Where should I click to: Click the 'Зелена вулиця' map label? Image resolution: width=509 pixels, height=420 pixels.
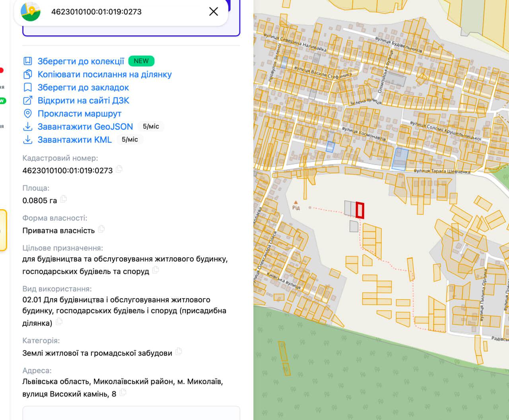click(x=365, y=102)
